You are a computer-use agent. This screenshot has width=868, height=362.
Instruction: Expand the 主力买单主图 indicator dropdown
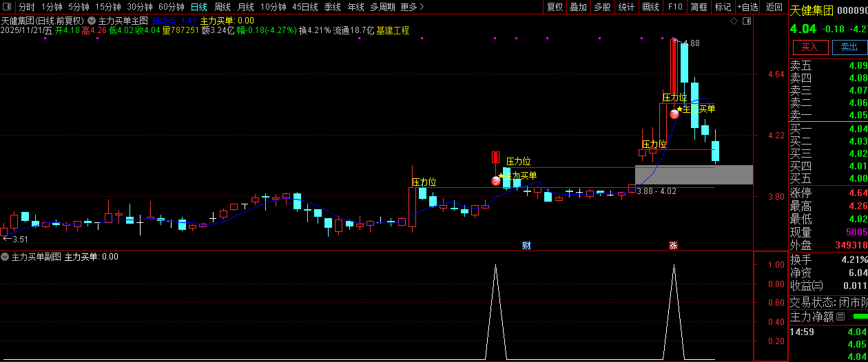pos(92,21)
